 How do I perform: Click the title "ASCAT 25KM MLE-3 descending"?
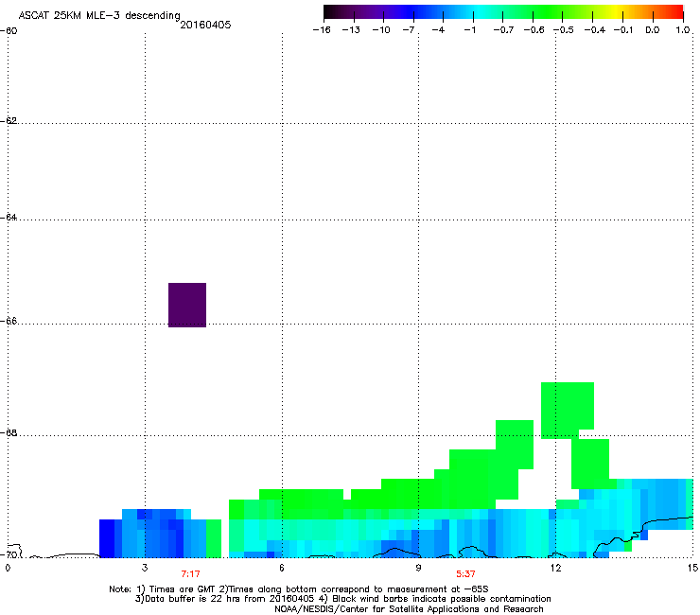click(99, 15)
